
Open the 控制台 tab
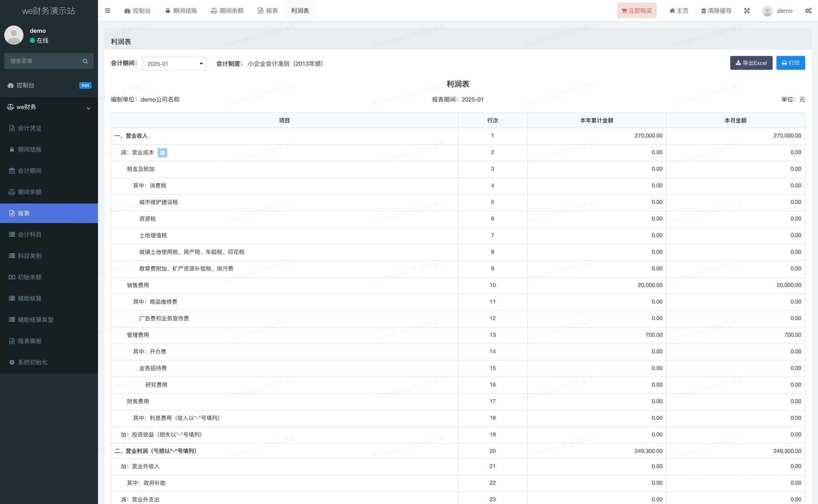[137, 11]
